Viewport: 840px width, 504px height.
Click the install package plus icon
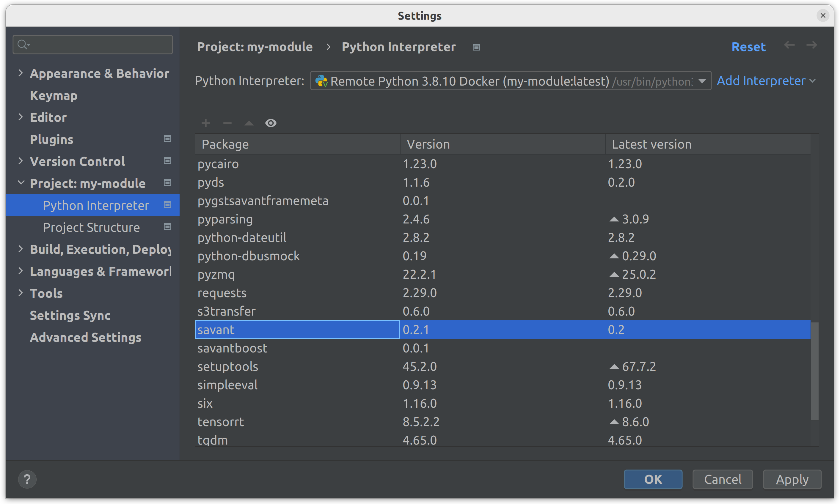tap(205, 123)
